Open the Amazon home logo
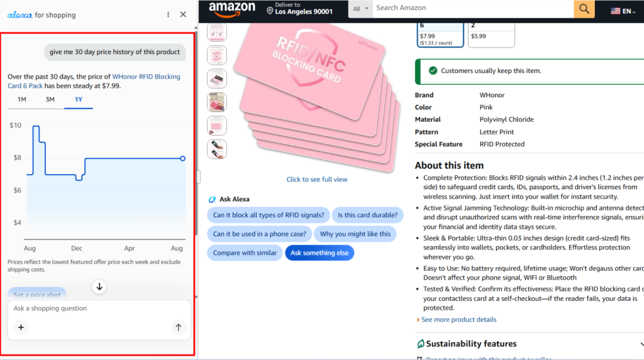The image size is (644, 360). (x=231, y=10)
